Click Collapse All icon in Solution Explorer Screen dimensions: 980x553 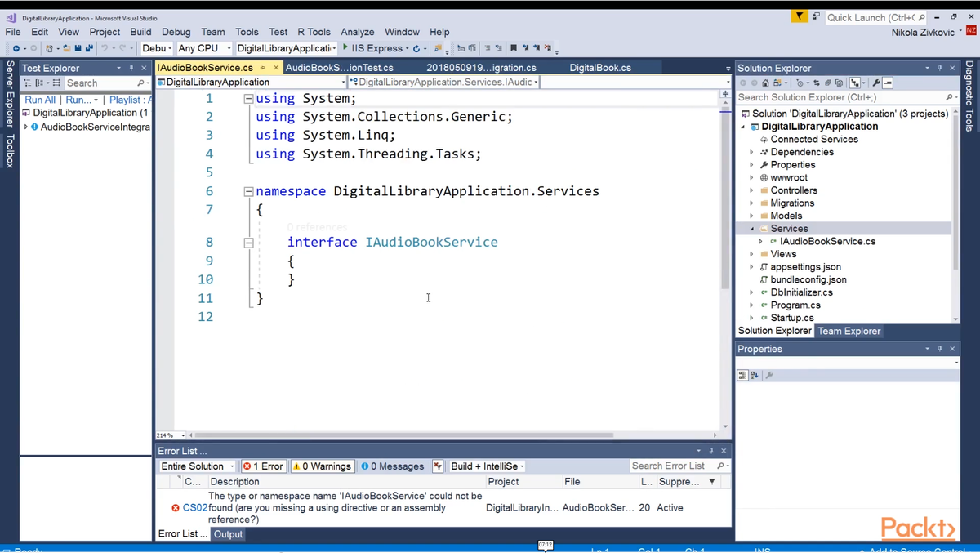click(827, 83)
